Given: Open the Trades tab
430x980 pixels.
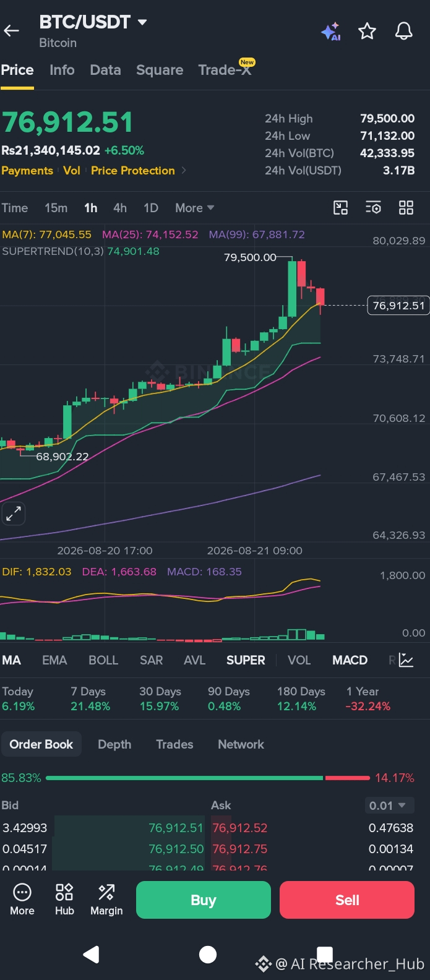Looking at the screenshot, I should 174,744.
